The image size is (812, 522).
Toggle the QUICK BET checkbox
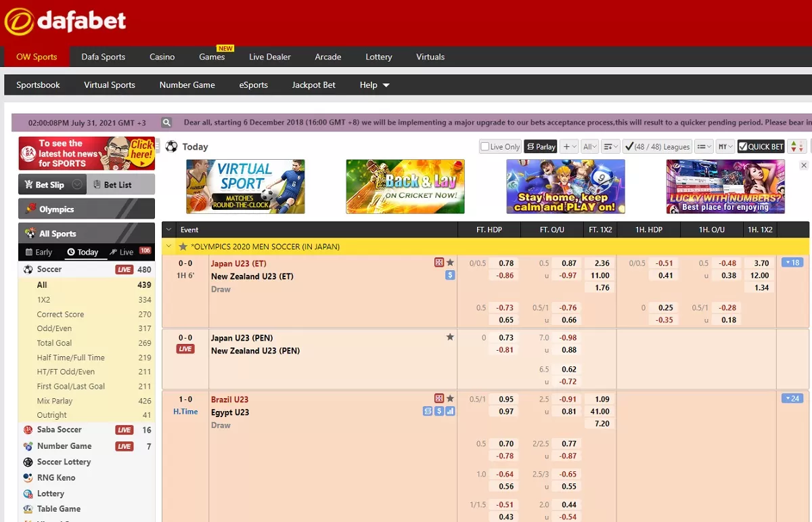742,146
